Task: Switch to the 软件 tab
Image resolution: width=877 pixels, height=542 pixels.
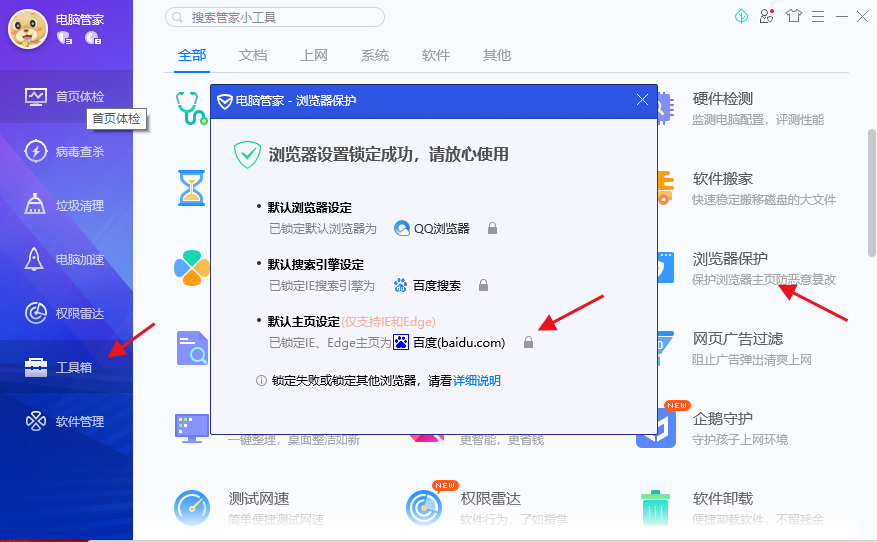Action: pyautogui.click(x=436, y=55)
